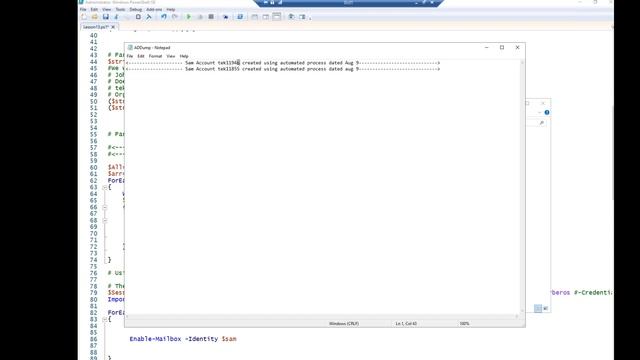Minimize the ADDump Notepad window
Viewport: 640px width, 360px height.
(x=487, y=47)
